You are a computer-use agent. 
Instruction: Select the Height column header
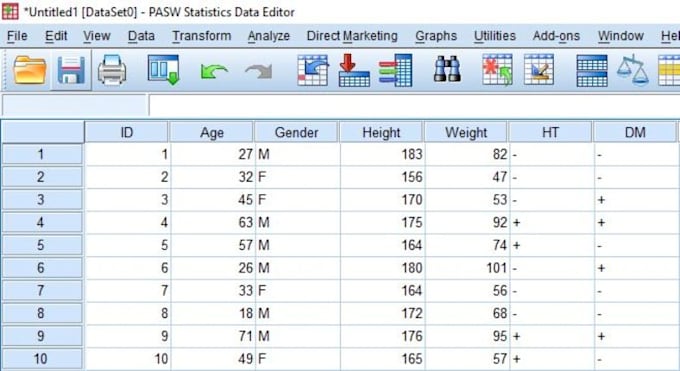tap(381, 132)
